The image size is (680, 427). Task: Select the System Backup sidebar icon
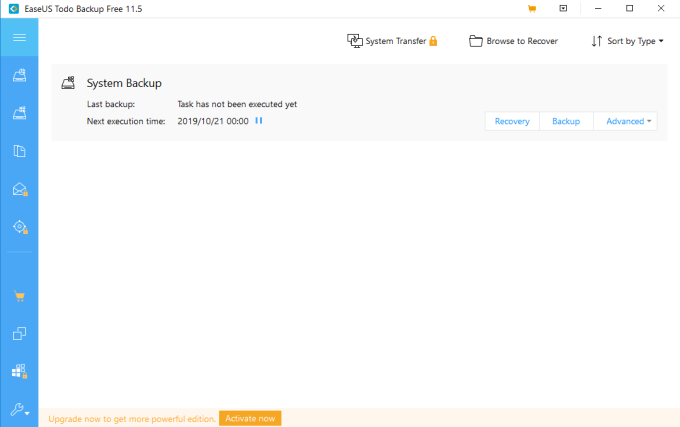pos(19,113)
